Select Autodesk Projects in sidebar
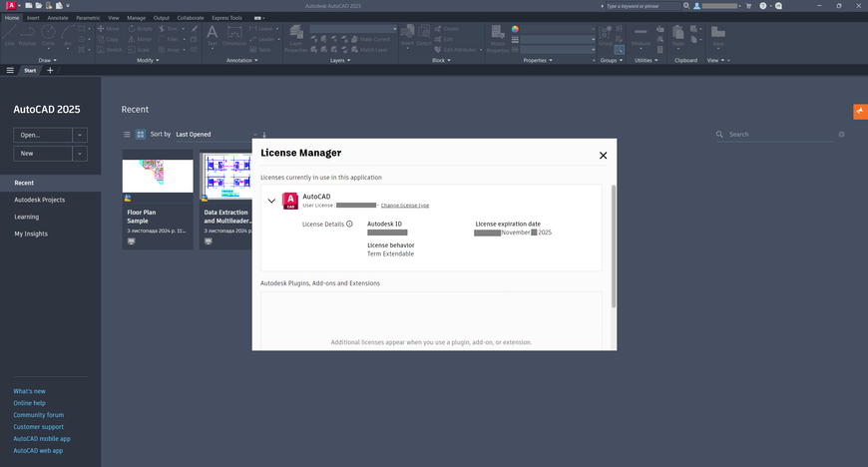The width and height of the screenshot is (868, 467). pos(39,200)
